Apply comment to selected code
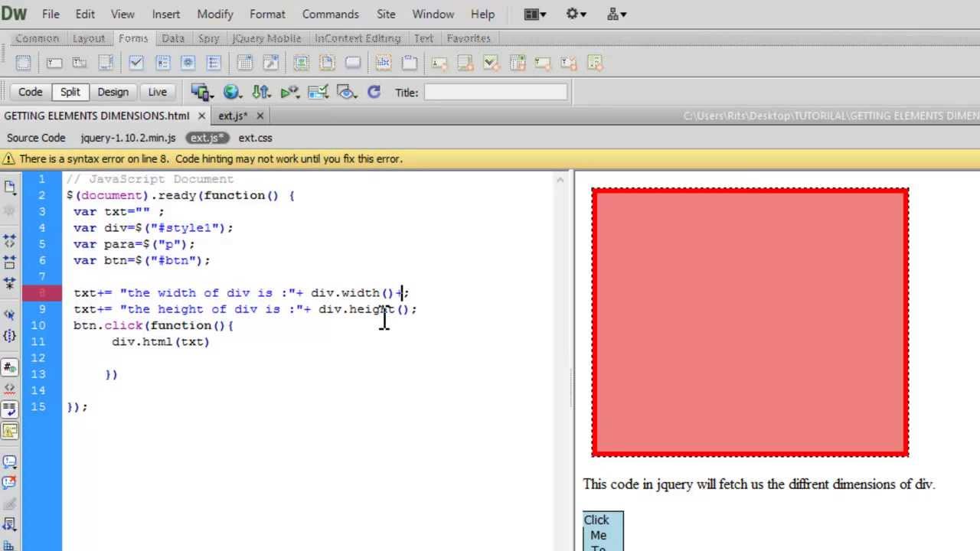This screenshot has width=980, height=551. pyautogui.click(x=9, y=461)
